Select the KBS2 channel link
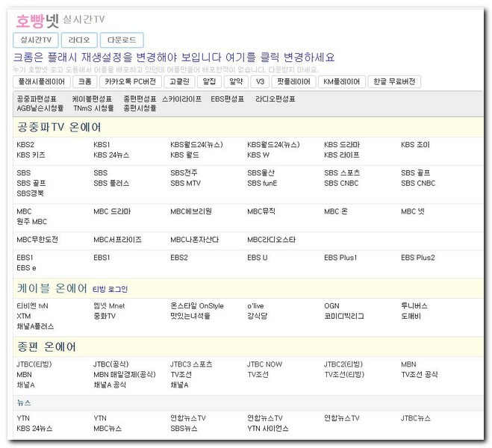Viewport: 492px width, 448px height. tap(25, 145)
